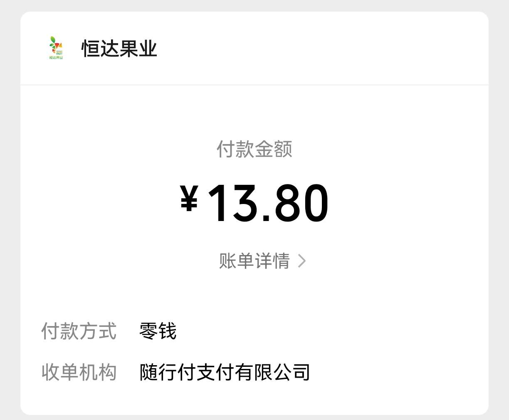Tap the divider line below merchant header
The height and width of the screenshot is (420, 509).
(254, 85)
